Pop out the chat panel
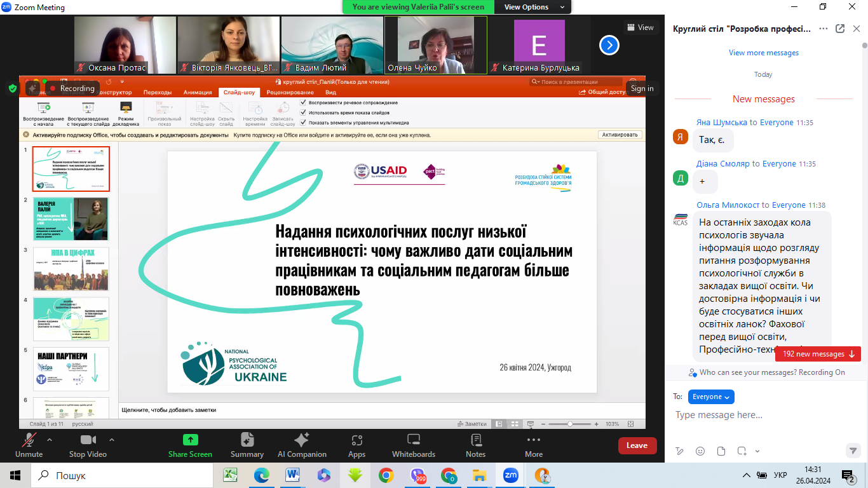 point(840,29)
